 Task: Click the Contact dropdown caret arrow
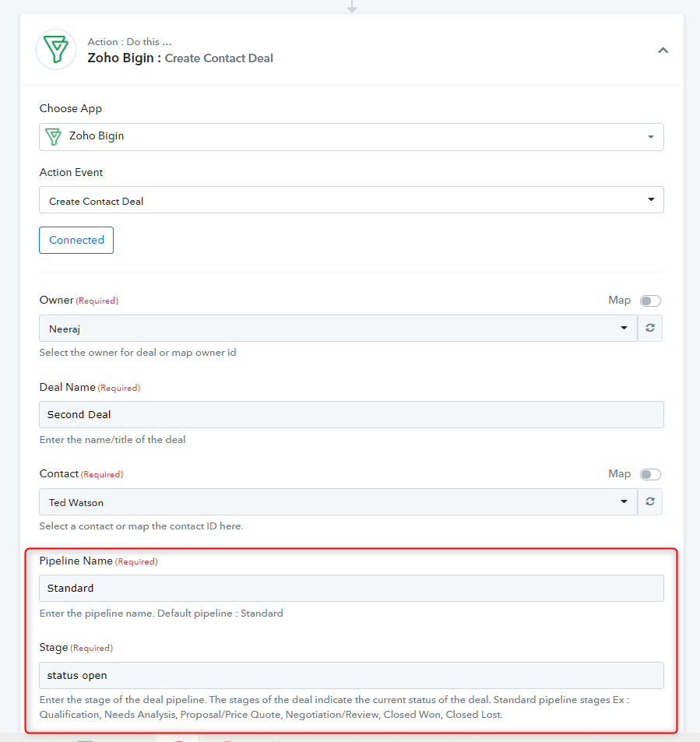[624, 501]
